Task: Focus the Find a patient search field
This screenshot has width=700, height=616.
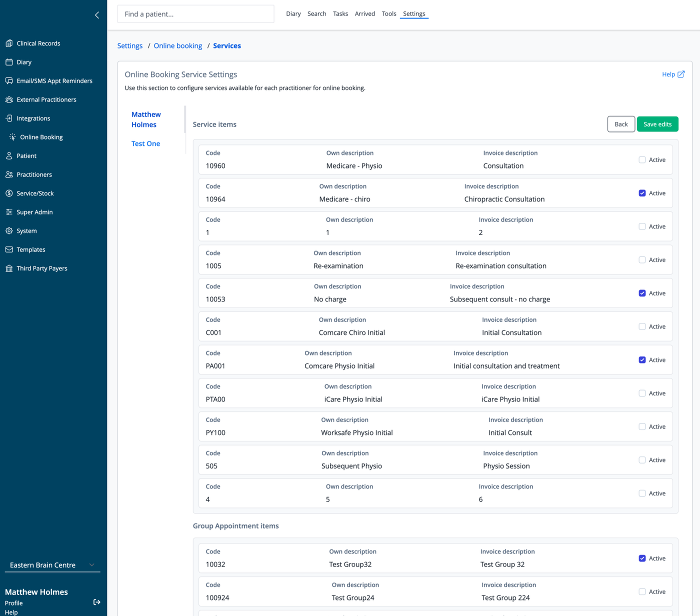Action: coord(195,14)
